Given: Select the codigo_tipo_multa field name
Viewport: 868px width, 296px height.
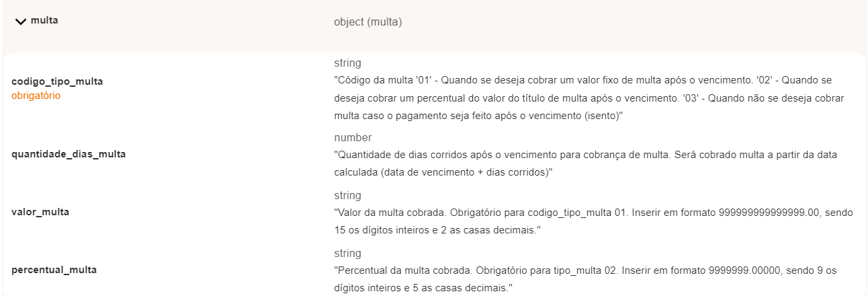Looking at the screenshot, I should tap(57, 81).
